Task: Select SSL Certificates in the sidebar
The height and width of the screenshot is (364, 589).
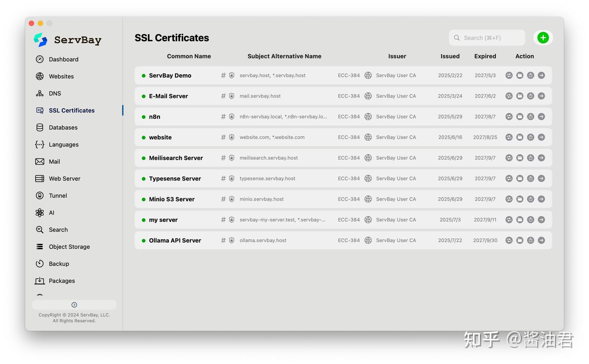Action: point(72,110)
